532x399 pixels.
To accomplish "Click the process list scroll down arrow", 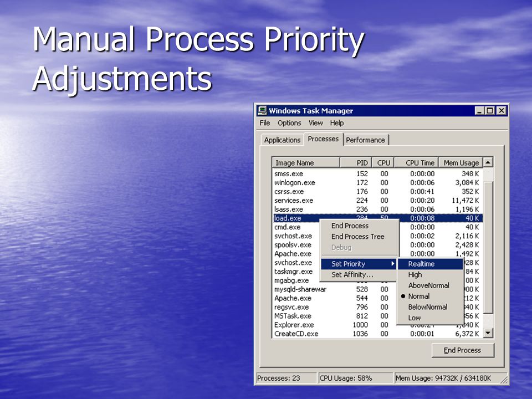I will click(488, 333).
